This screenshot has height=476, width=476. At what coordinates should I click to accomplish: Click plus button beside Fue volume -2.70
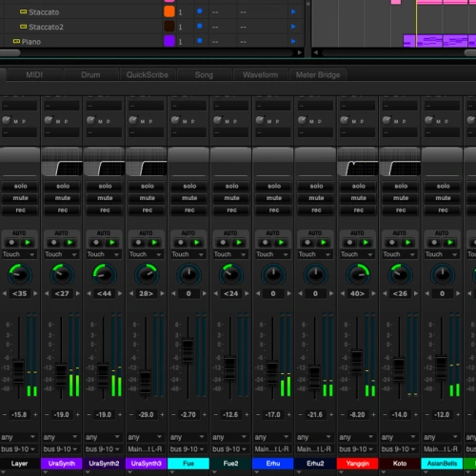(205, 415)
